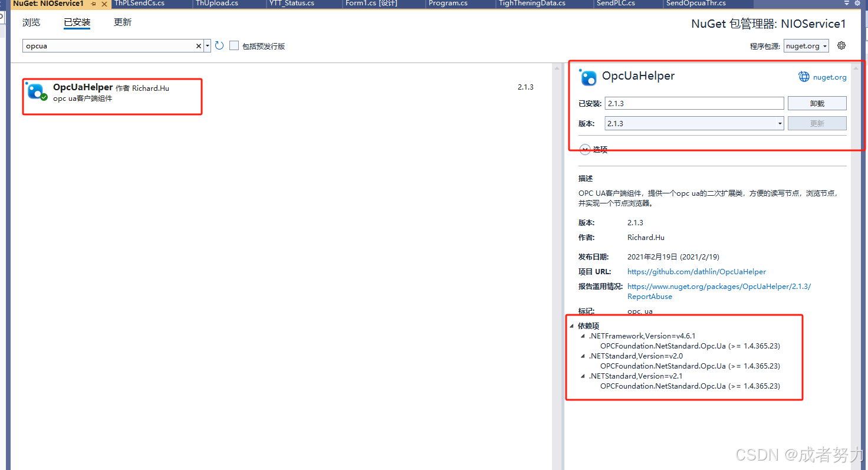Clear the opcua search text with X
The image size is (868, 470).
pos(199,46)
